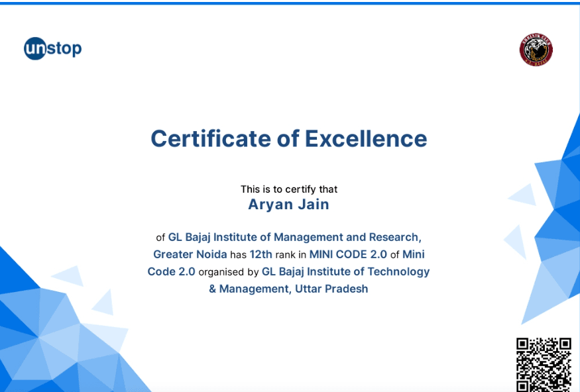Image resolution: width=580 pixels, height=392 pixels.
Task: Click the "12th" rank text
Action: (x=261, y=254)
